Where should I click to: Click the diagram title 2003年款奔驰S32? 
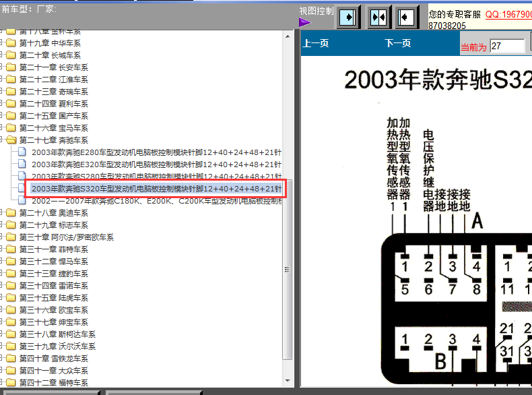[438, 80]
